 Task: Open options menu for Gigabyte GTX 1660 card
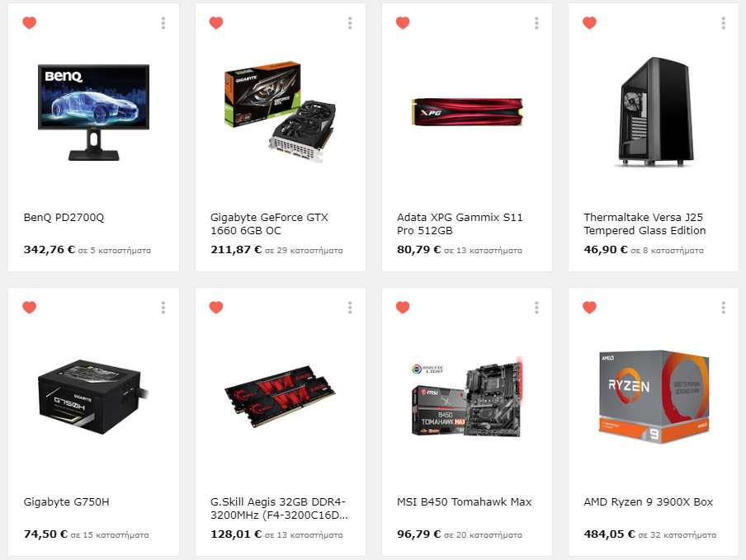tap(350, 23)
